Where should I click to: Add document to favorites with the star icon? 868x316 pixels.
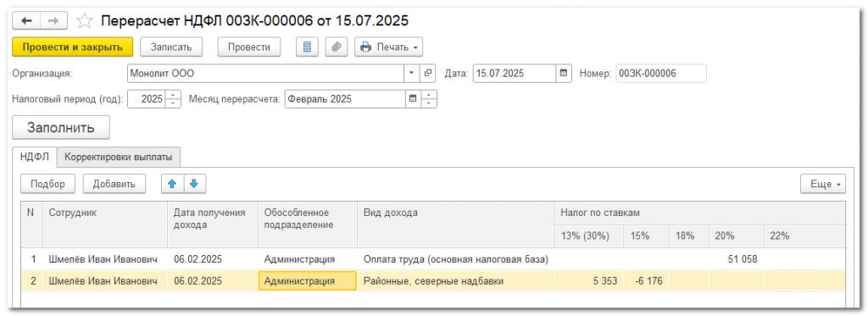(x=84, y=21)
